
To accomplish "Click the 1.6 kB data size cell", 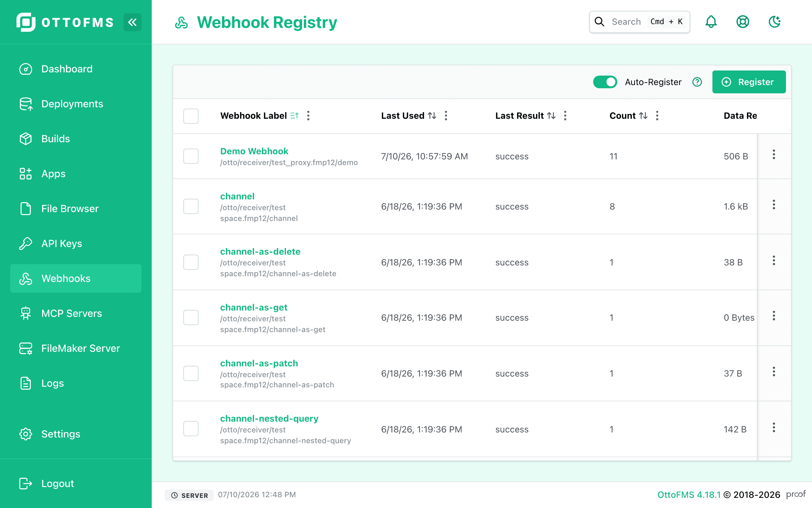I will [x=736, y=206].
